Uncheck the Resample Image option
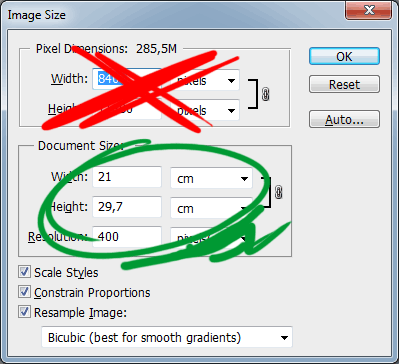 (x=24, y=312)
